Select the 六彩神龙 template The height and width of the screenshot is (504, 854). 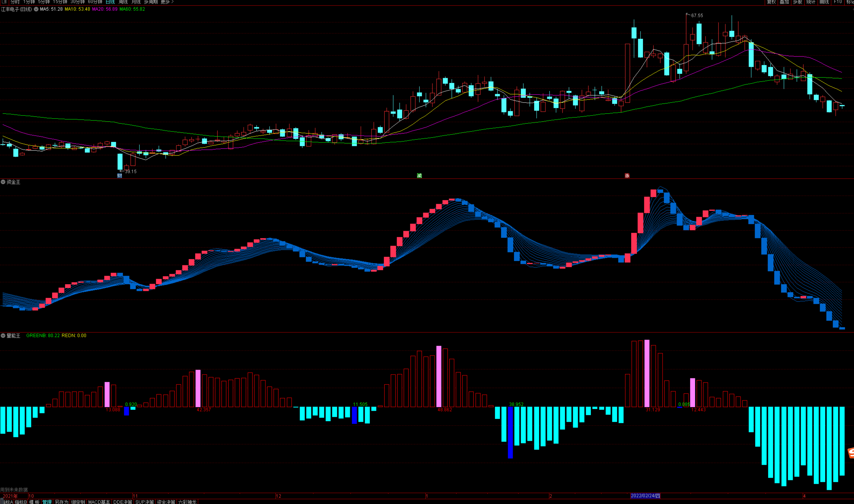click(x=187, y=502)
